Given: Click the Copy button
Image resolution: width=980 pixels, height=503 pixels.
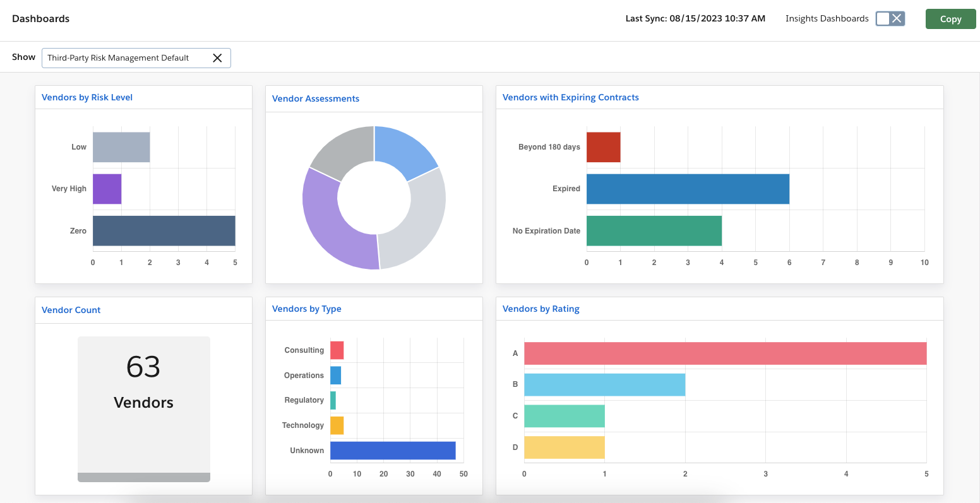Looking at the screenshot, I should pyautogui.click(x=950, y=18).
